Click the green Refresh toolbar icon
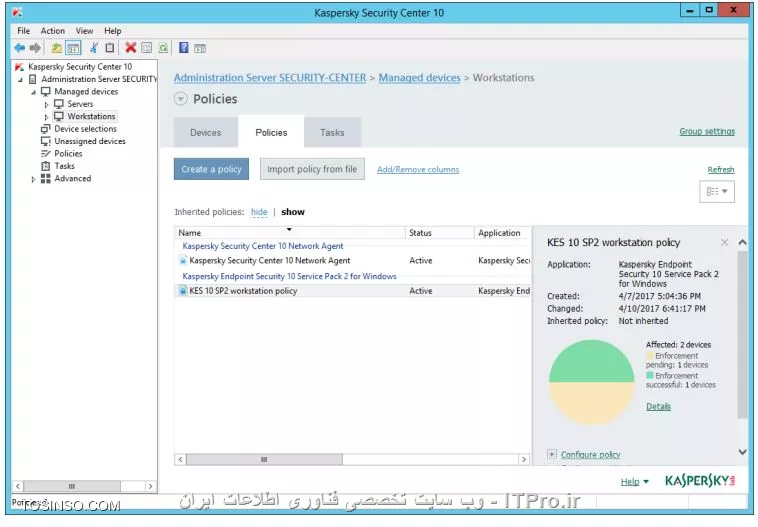 pos(163,47)
